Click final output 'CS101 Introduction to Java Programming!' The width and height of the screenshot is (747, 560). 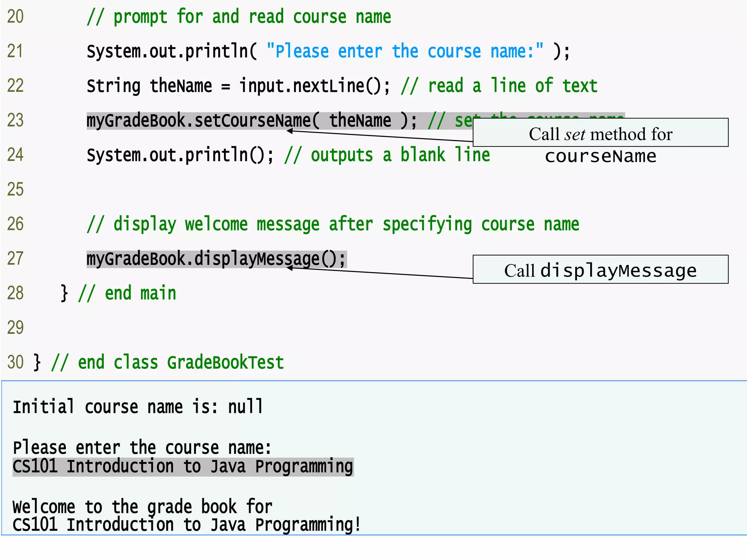[x=187, y=525]
